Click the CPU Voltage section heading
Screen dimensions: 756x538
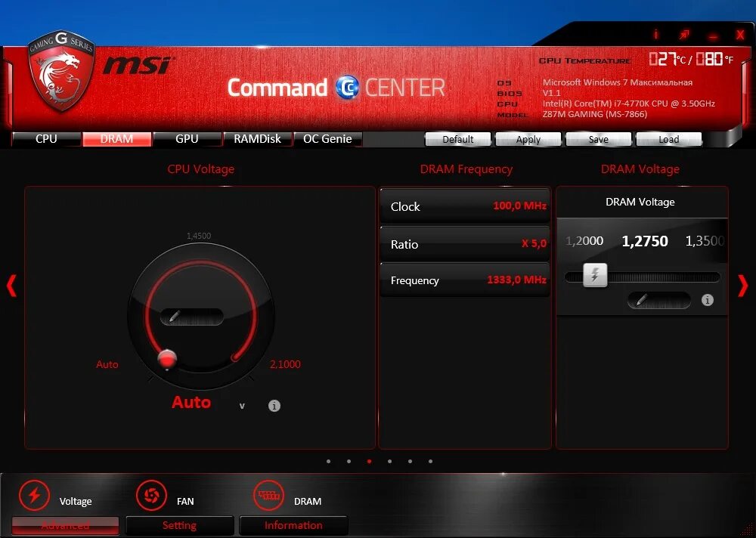(200, 169)
